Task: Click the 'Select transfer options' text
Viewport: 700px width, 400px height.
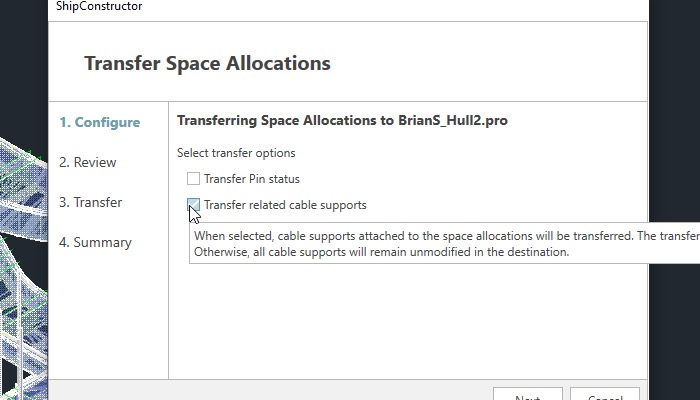Action: pyautogui.click(x=236, y=153)
